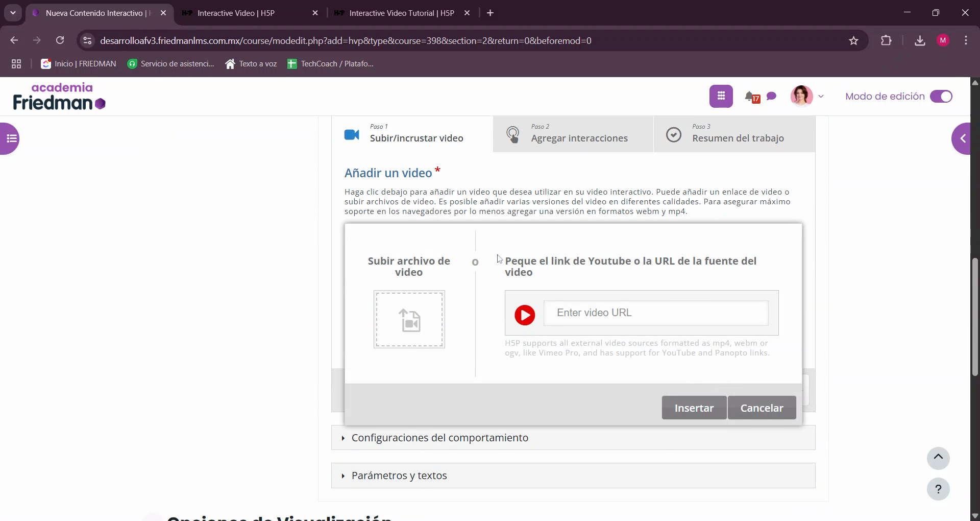
Task: View site information icon in address bar
Action: [87, 40]
